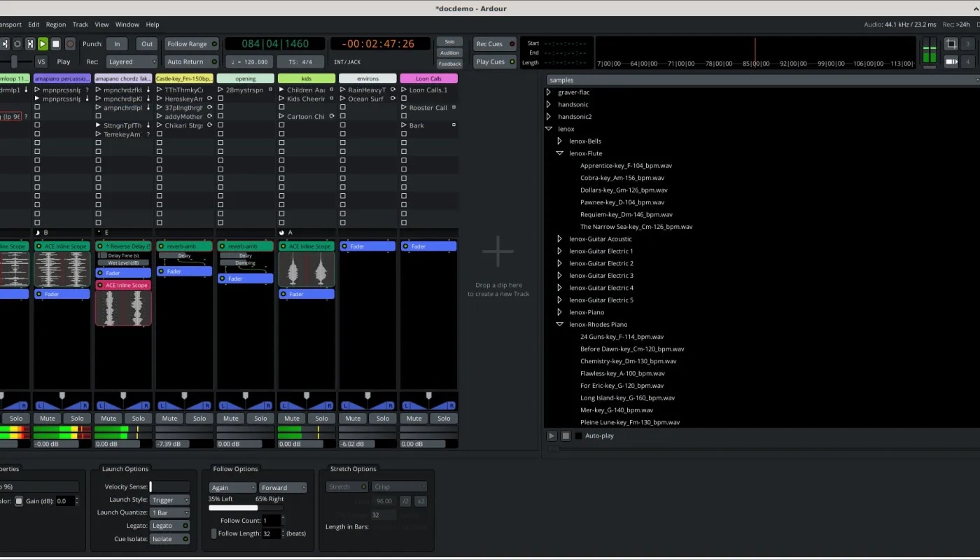
Task: Open the Rec mode Layered dropdown
Action: tap(132, 62)
